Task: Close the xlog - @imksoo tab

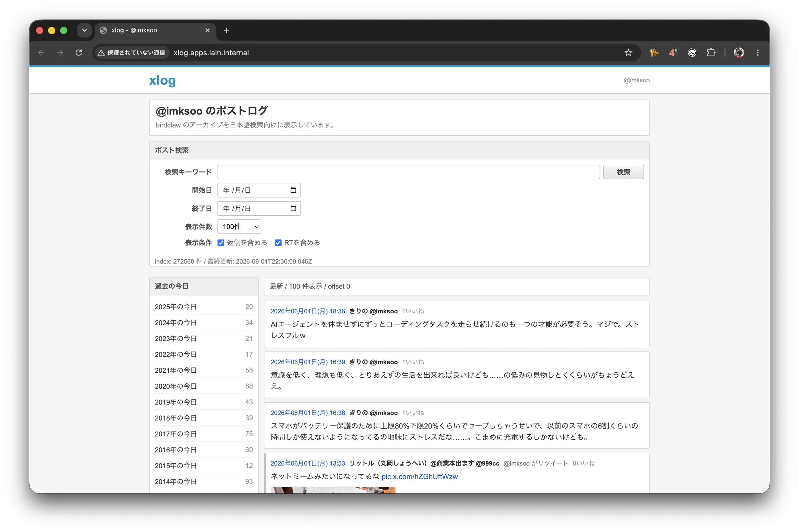Action: pyautogui.click(x=208, y=30)
